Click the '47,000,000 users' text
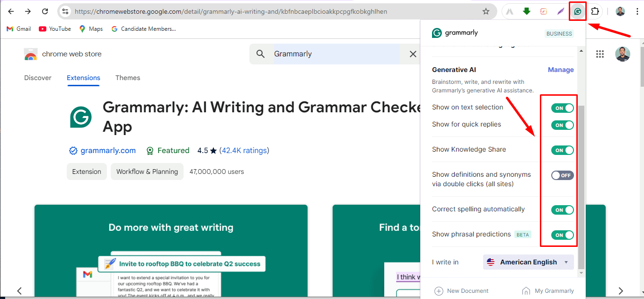This screenshot has width=644, height=299. point(217,172)
